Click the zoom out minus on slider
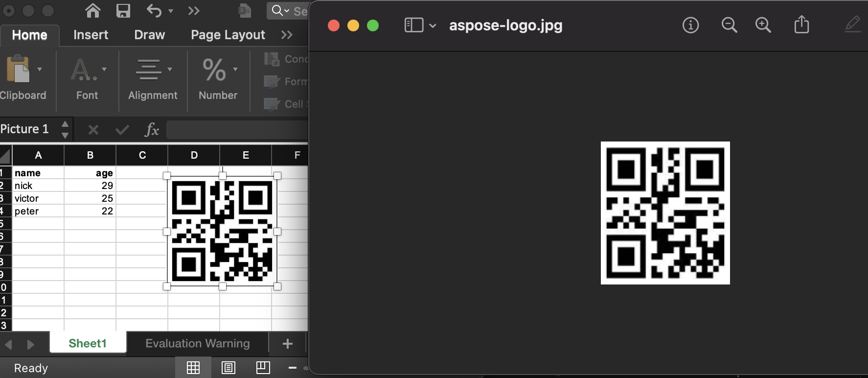868x378 pixels. point(293,368)
